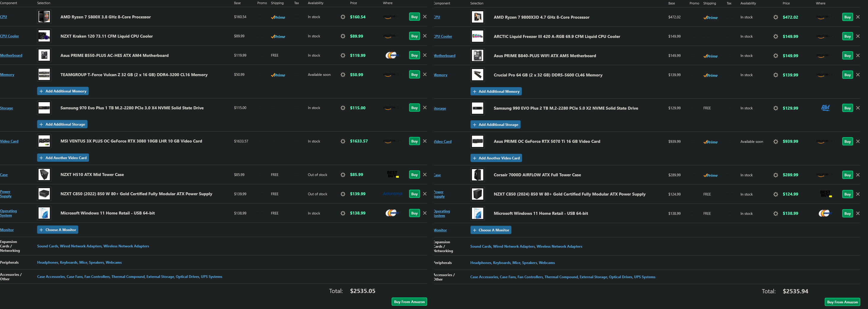The width and height of the screenshot is (868, 309).
Task: Click the Abt logo for Samsung 990 EVO Plus
Action: [826, 108]
